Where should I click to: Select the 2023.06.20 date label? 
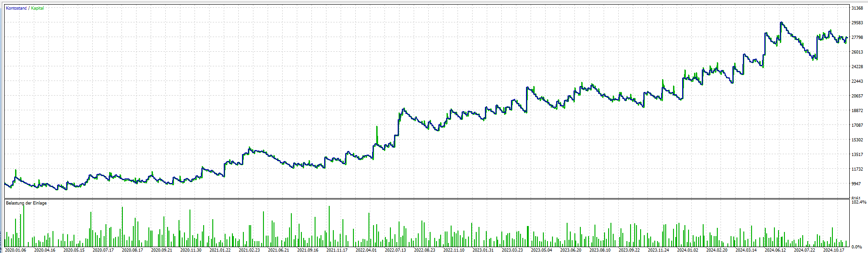point(571,250)
